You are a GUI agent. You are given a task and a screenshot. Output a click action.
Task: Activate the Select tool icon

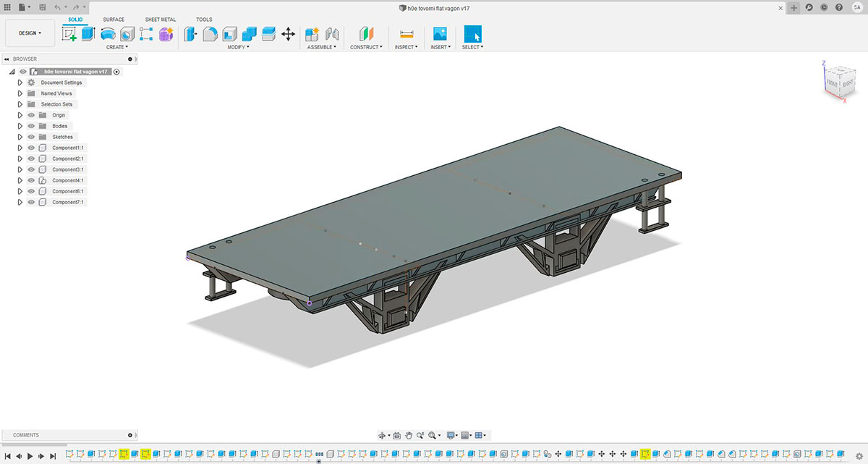tap(473, 33)
